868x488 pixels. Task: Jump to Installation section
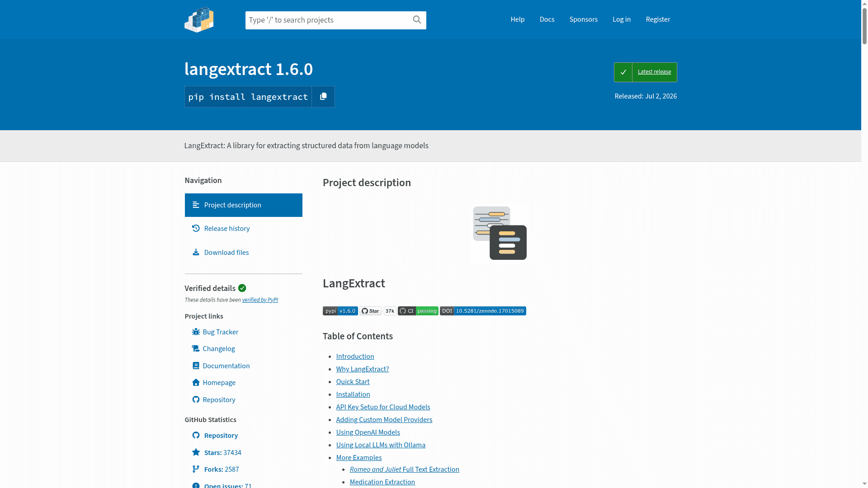click(353, 394)
